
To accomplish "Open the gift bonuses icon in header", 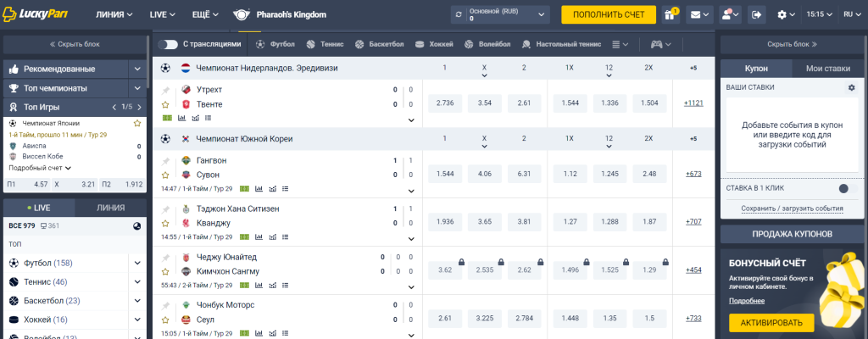I will click(x=670, y=14).
